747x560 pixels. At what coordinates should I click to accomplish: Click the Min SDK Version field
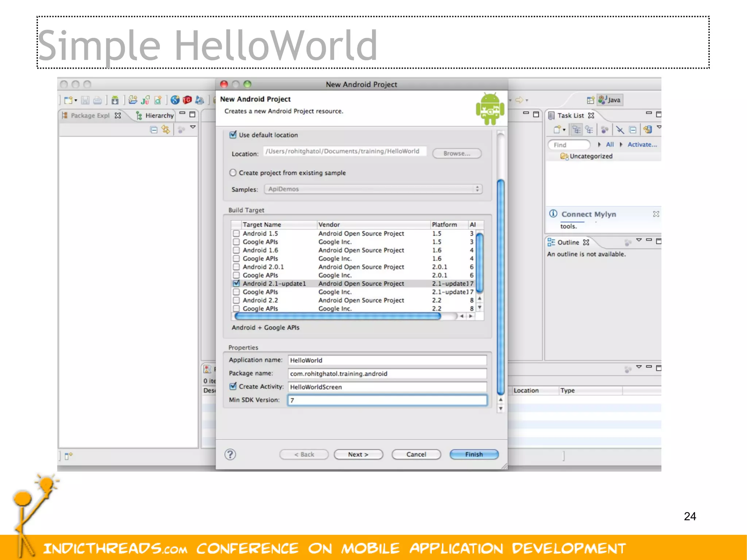coord(387,400)
